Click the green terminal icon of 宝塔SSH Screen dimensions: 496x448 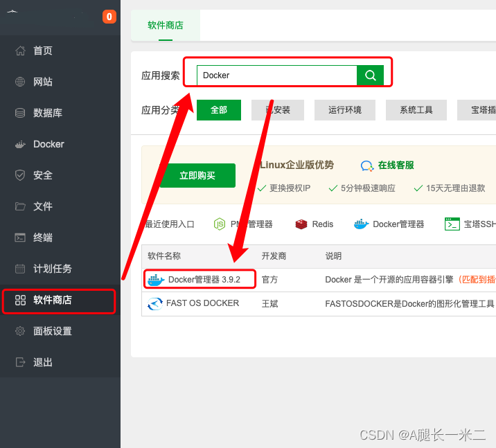point(452,224)
